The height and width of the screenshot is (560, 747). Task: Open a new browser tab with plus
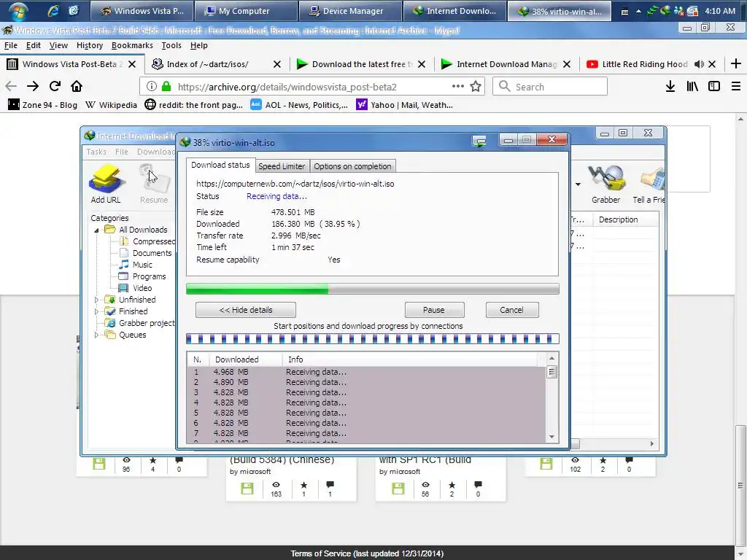tap(736, 63)
